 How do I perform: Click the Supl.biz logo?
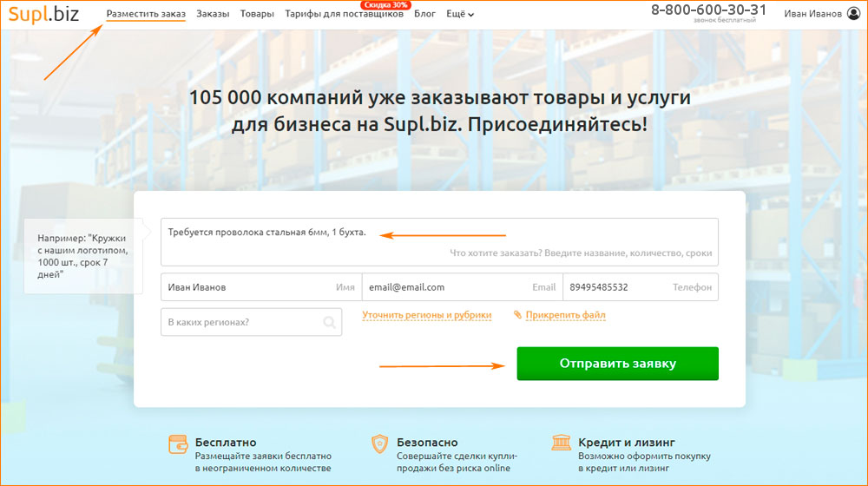[43, 14]
